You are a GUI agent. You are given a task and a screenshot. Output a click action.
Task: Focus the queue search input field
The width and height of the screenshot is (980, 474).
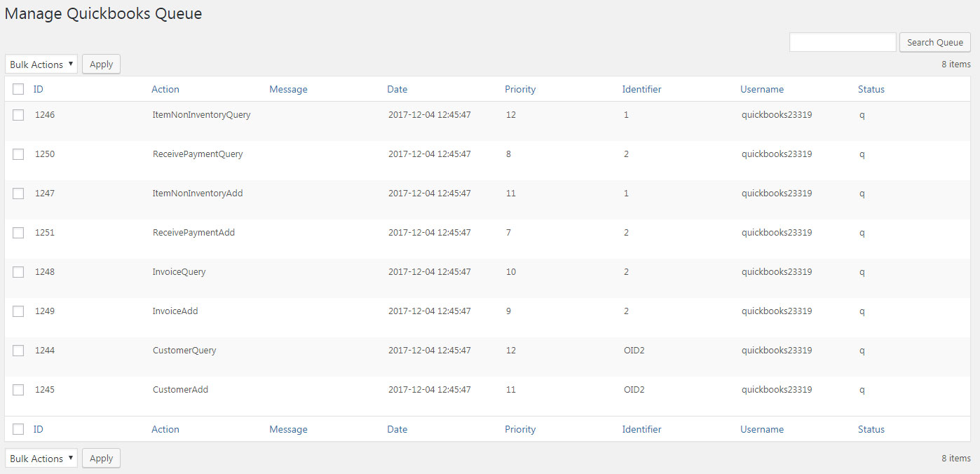pos(843,42)
